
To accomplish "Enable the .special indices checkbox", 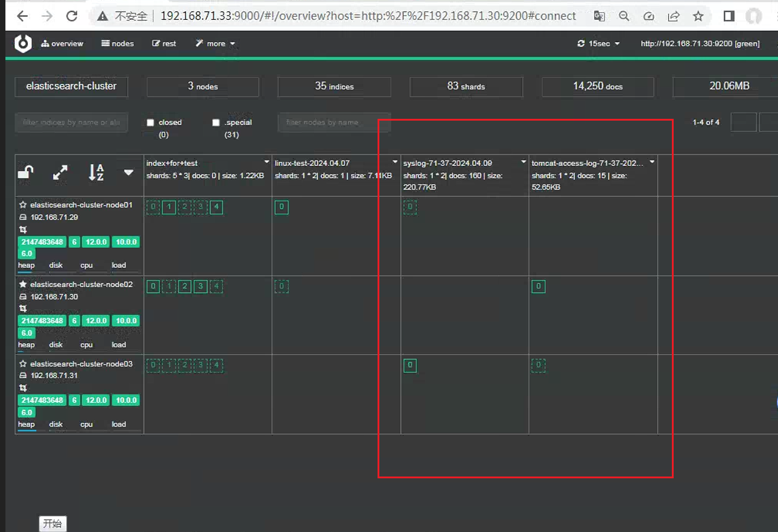I will 216,122.
